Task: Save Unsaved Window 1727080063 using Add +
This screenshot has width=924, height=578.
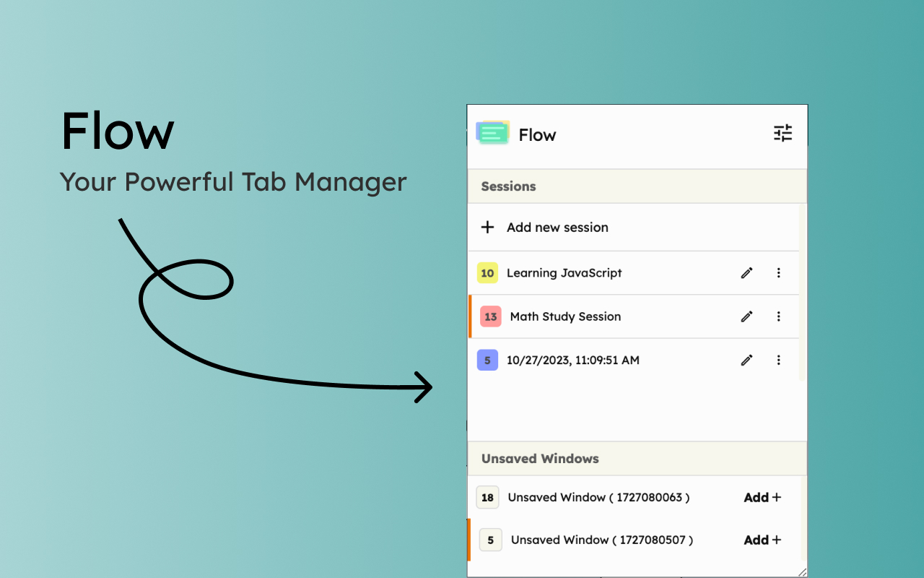Action: tap(762, 497)
